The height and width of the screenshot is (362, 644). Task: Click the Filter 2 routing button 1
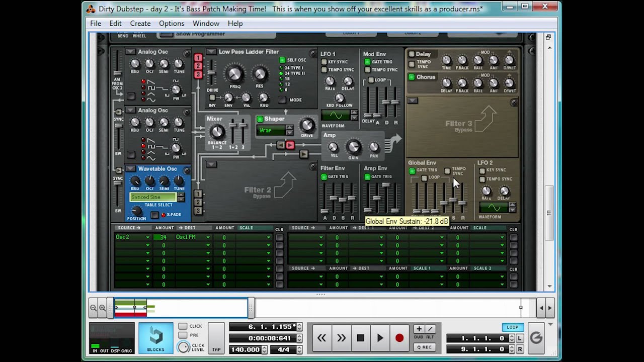pyautogui.click(x=198, y=194)
